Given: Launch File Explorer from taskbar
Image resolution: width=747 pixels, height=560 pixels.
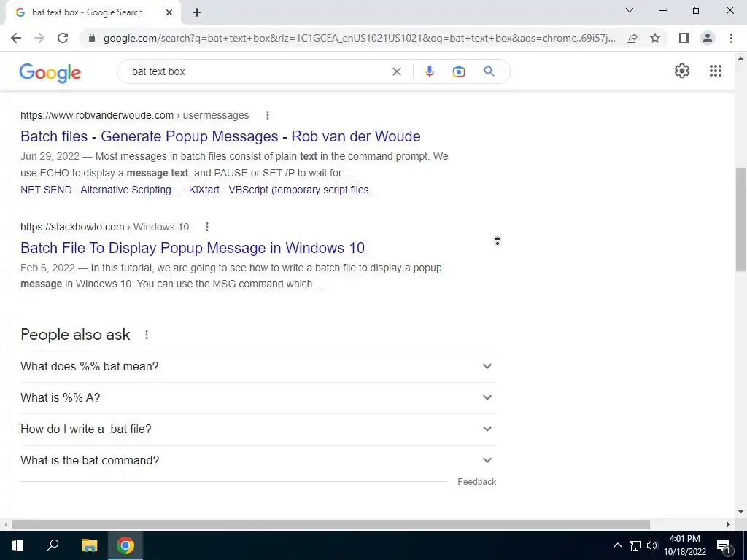Looking at the screenshot, I should 89,545.
